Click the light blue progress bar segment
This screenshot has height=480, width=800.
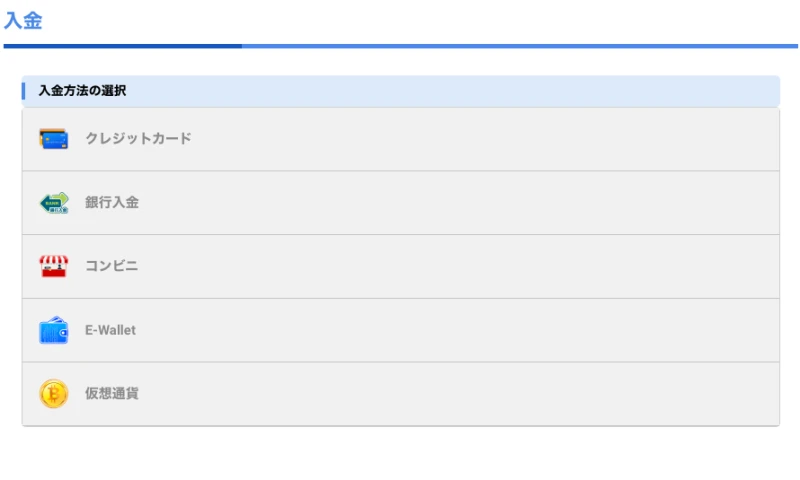tap(520, 46)
